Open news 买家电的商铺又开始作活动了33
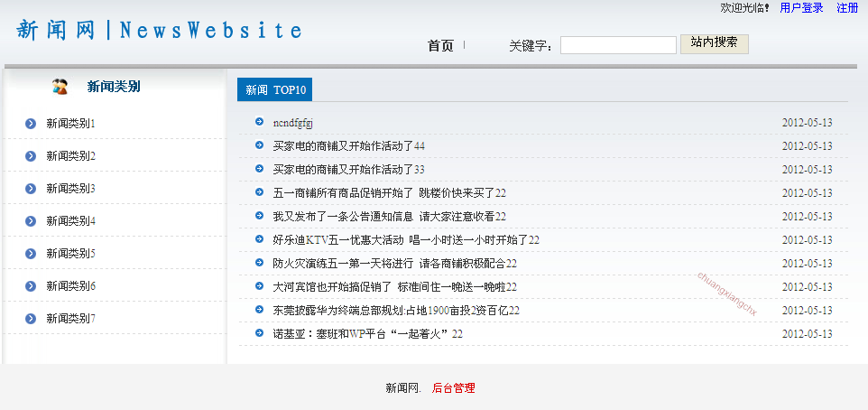 (x=349, y=170)
